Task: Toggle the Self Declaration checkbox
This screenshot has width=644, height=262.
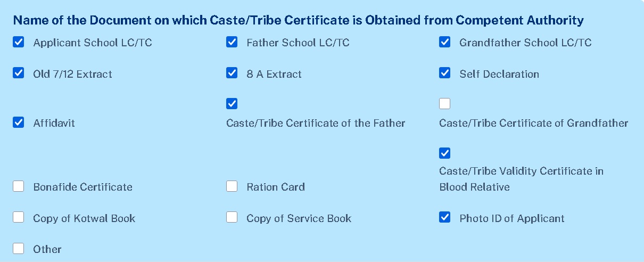Action: [x=444, y=73]
